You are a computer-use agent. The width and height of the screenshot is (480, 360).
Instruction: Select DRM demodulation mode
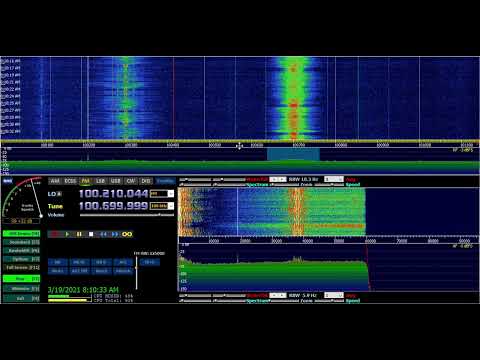(146, 181)
